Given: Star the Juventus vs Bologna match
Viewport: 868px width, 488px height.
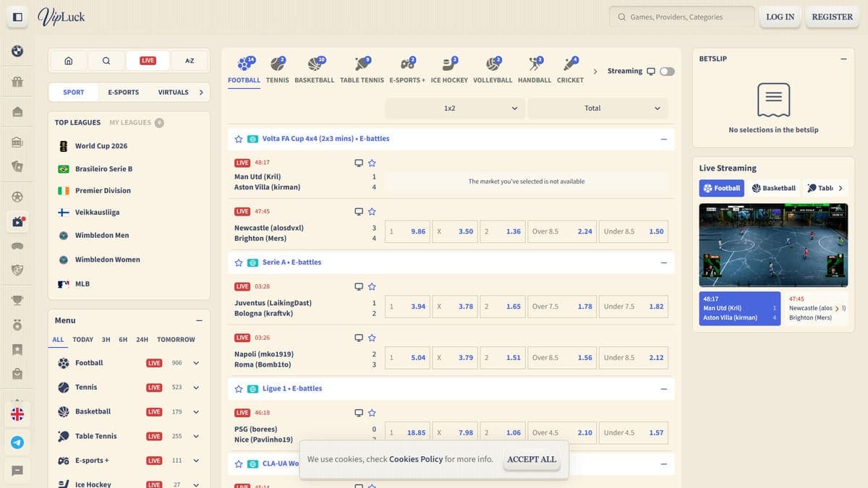Looking at the screenshot, I should (372, 286).
